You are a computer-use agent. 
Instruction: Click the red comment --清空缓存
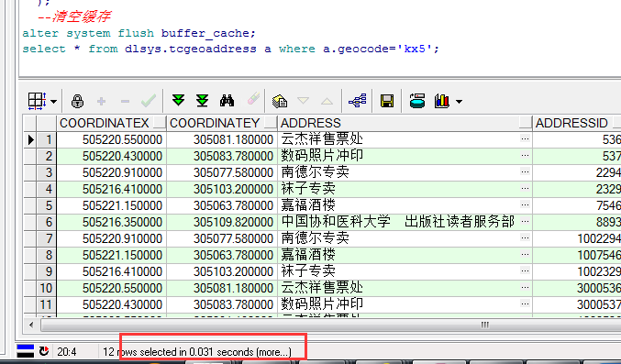point(74,17)
